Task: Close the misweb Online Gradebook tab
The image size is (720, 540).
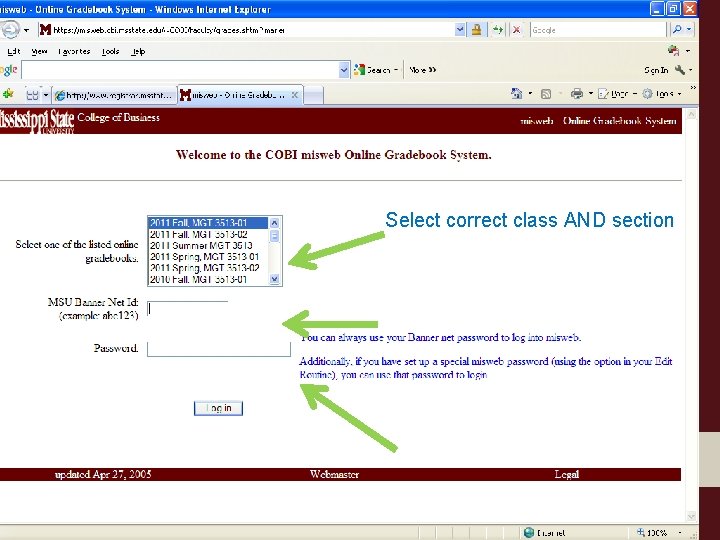Action: (x=295, y=95)
